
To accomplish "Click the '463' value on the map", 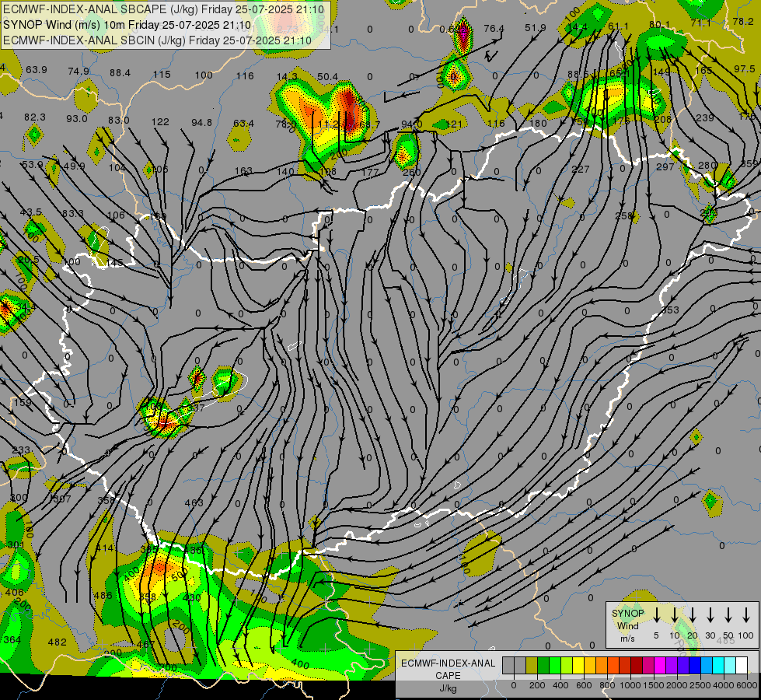I will tap(194, 502).
